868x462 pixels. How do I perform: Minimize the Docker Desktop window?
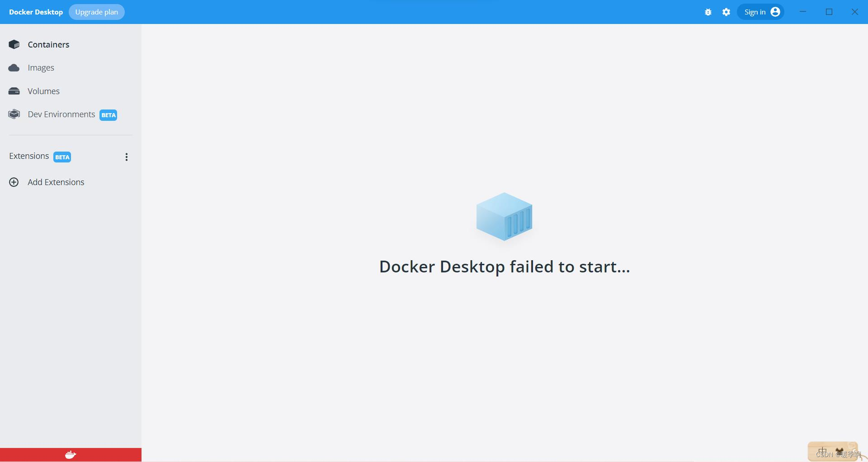pos(803,12)
